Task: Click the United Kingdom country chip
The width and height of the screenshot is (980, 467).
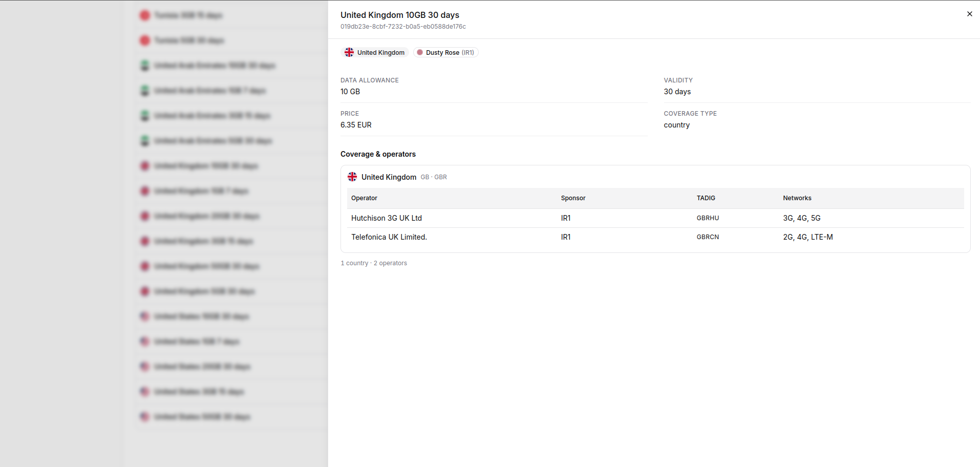Action: (x=375, y=52)
